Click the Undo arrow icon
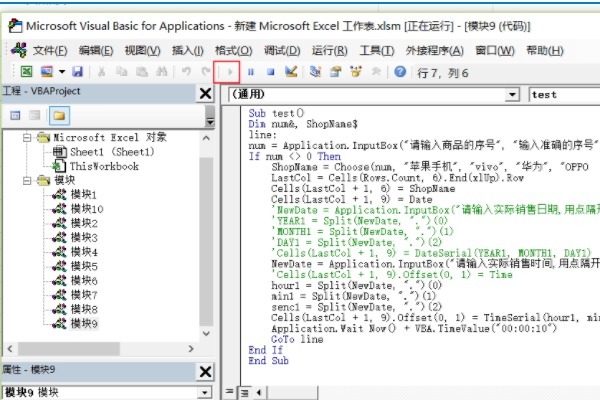 tap(186, 72)
